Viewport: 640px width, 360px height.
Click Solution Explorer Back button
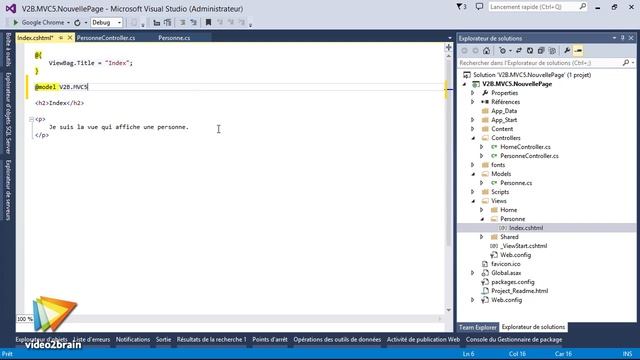(x=464, y=51)
